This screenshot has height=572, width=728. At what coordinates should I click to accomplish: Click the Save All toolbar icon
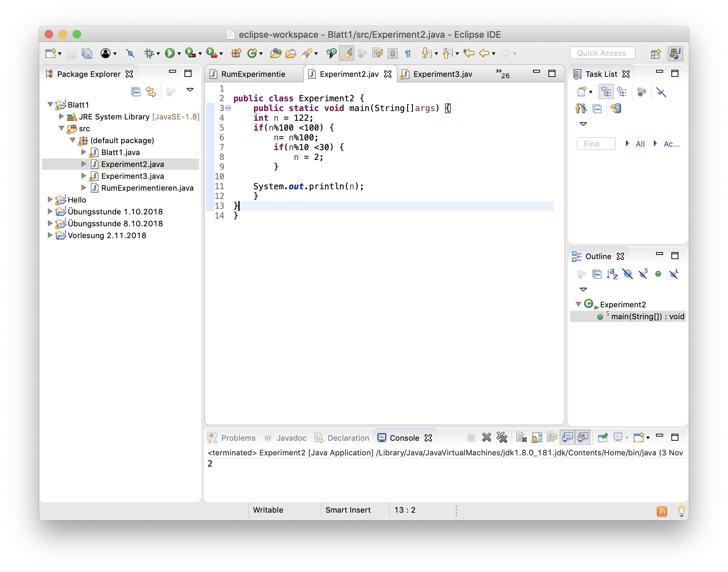(87, 53)
